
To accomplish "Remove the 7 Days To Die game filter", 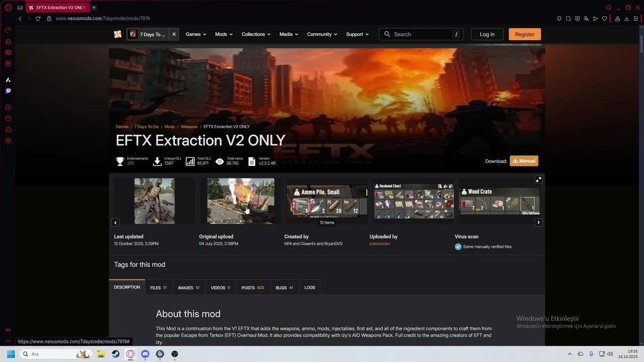I will pos(174,34).
